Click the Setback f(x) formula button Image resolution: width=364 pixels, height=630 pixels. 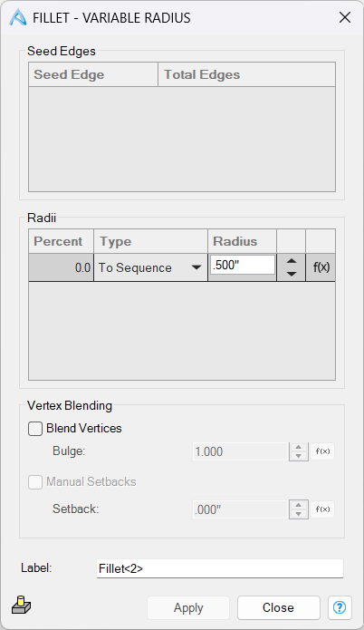[x=322, y=509]
